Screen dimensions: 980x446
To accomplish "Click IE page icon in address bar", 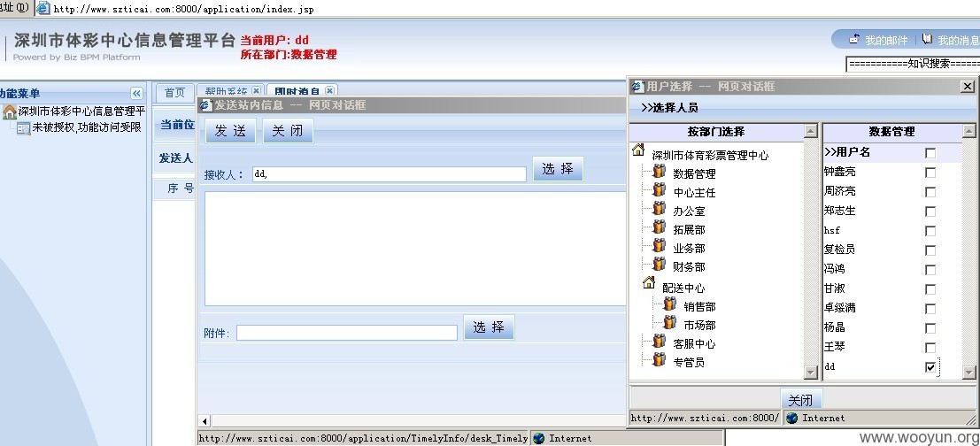I will pos(43,8).
